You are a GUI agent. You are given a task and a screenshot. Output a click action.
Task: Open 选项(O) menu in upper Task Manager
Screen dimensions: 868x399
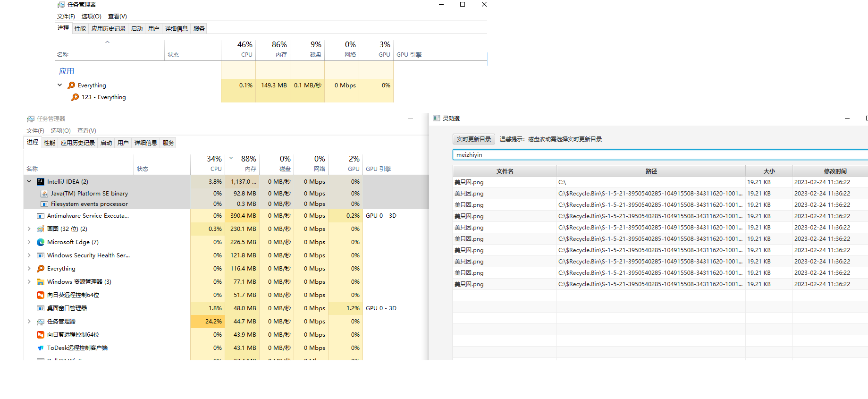[x=92, y=17]
